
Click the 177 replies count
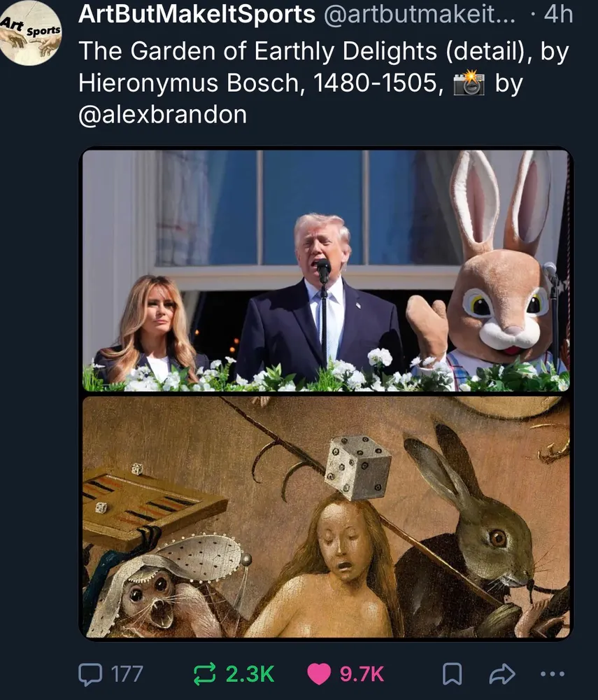pos(127,673)
